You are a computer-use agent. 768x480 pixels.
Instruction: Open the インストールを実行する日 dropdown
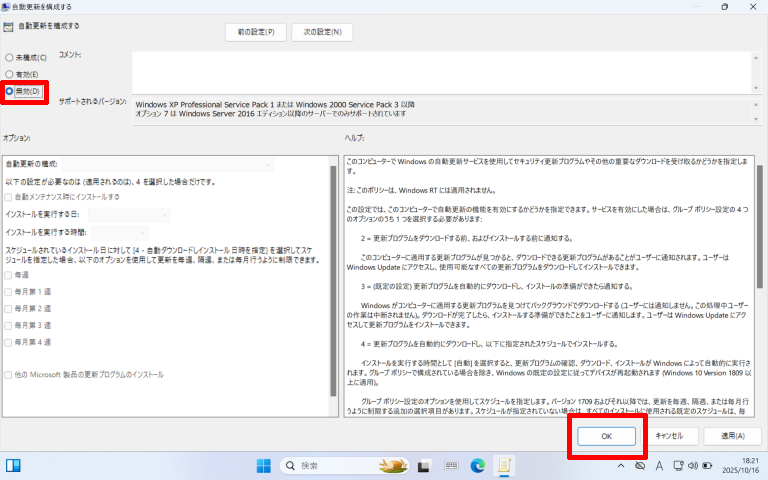click(x=129, y=214)
